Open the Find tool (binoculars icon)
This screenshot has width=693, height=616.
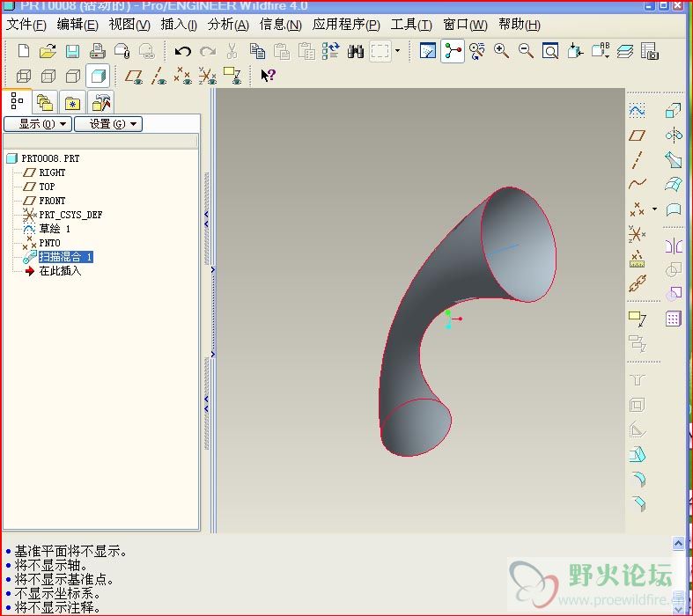356,51
